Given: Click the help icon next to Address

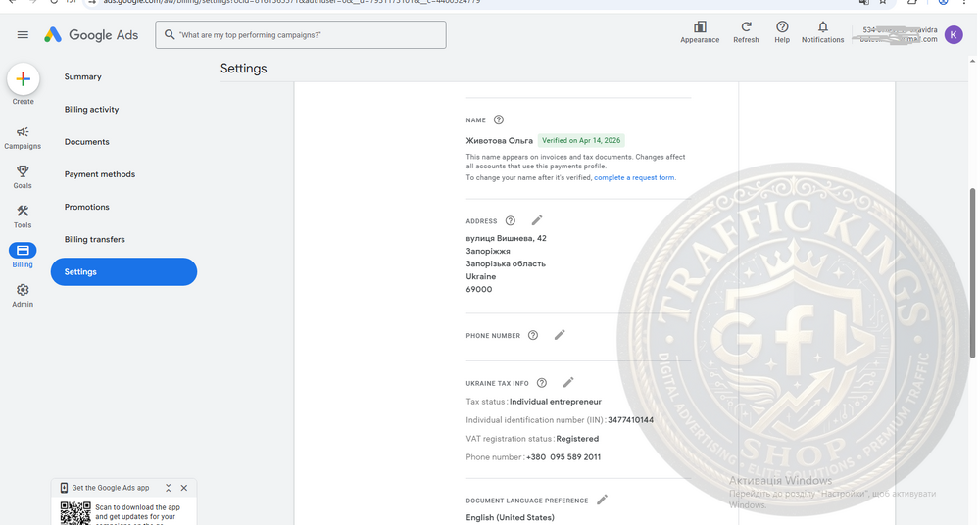Looking at the screenshot, I should pyautogui.click(x=510, y=220).
